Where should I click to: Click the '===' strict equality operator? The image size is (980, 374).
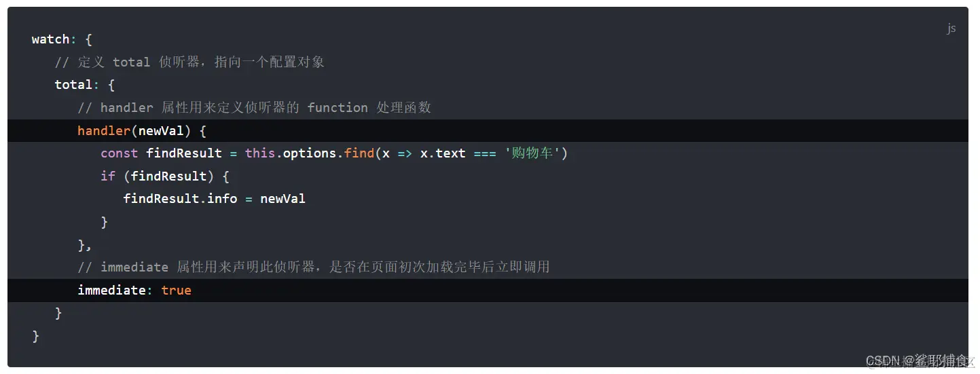pos(485,153)
